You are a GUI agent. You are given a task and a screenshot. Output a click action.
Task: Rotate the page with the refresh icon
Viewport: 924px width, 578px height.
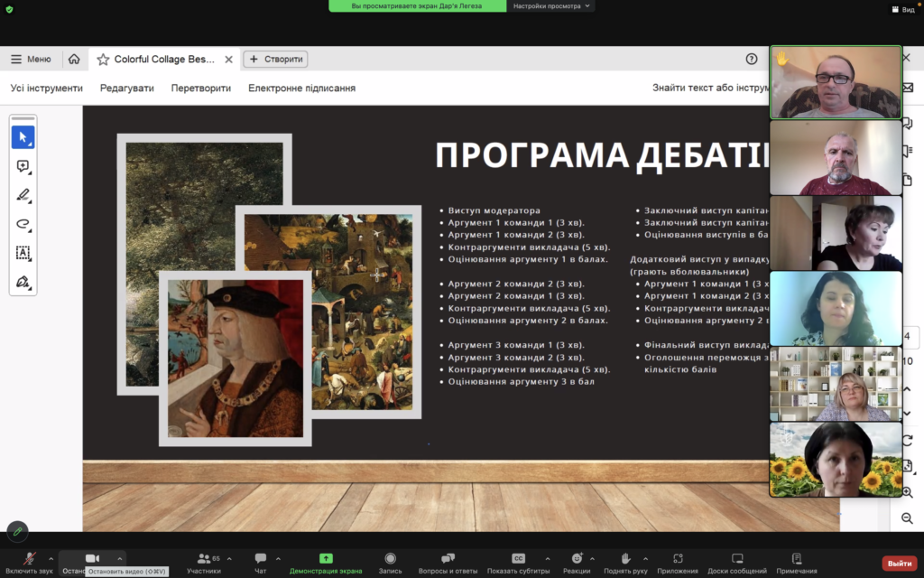(908, 440)
